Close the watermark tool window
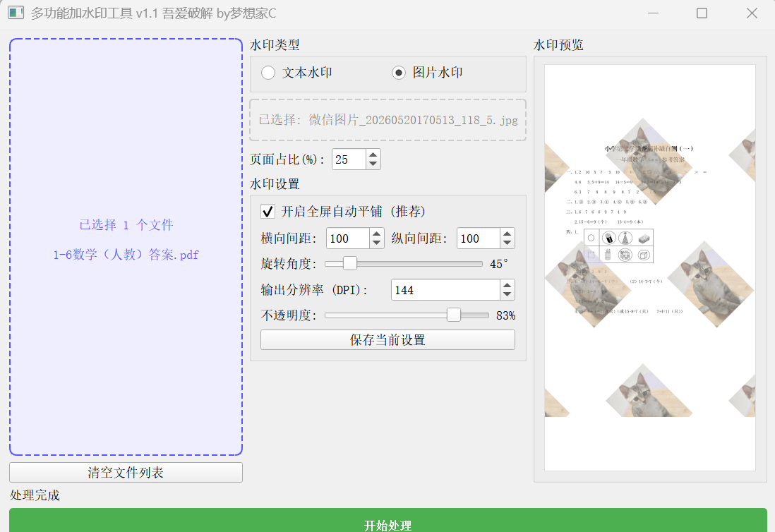 point(752,13)
